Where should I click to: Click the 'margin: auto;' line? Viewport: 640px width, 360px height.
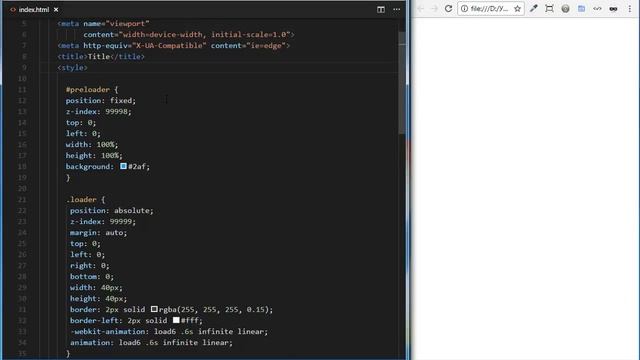click(98, 233)
